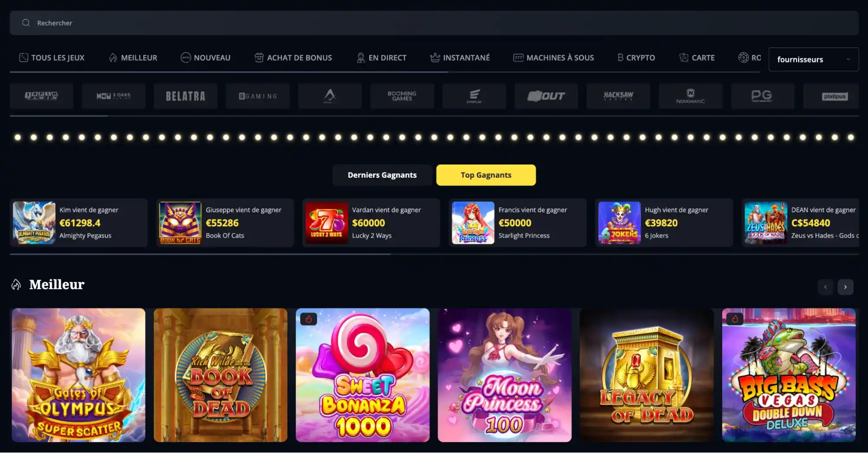The width and height of the screenshot is (868, 453).
Task: Launch the Sweet Bonanza 1000 game thumbnail
Action: 363,375
